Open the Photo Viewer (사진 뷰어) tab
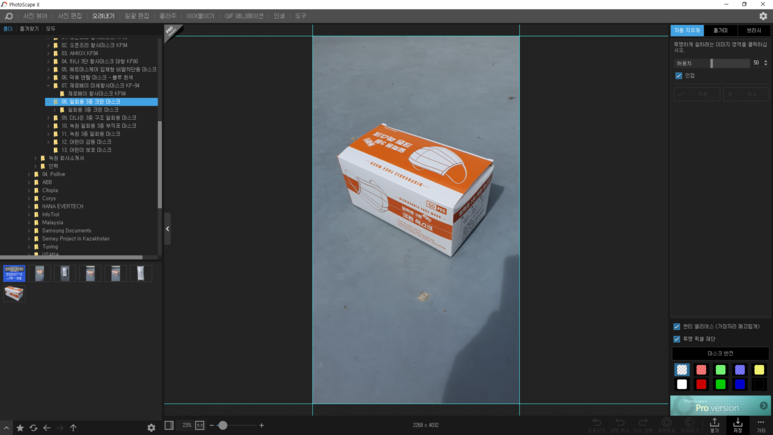773x435 pixels. pos(35,16)
